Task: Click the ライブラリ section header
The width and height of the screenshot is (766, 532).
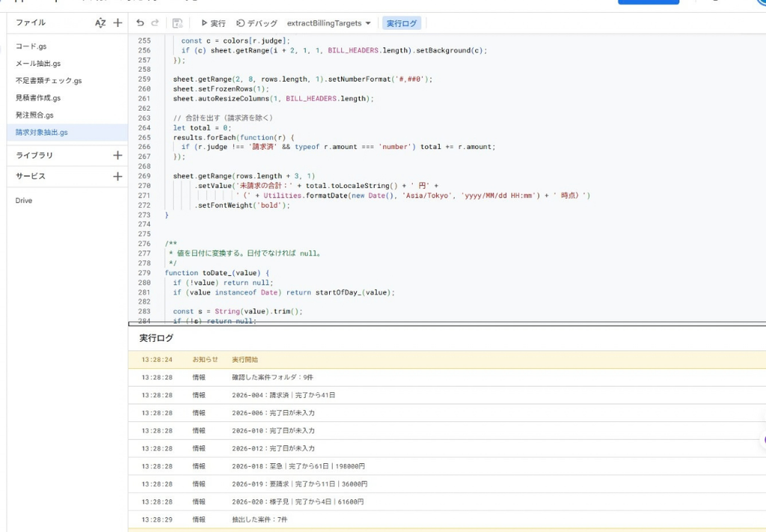Action: pyautogui.click(x=34, y=156)
